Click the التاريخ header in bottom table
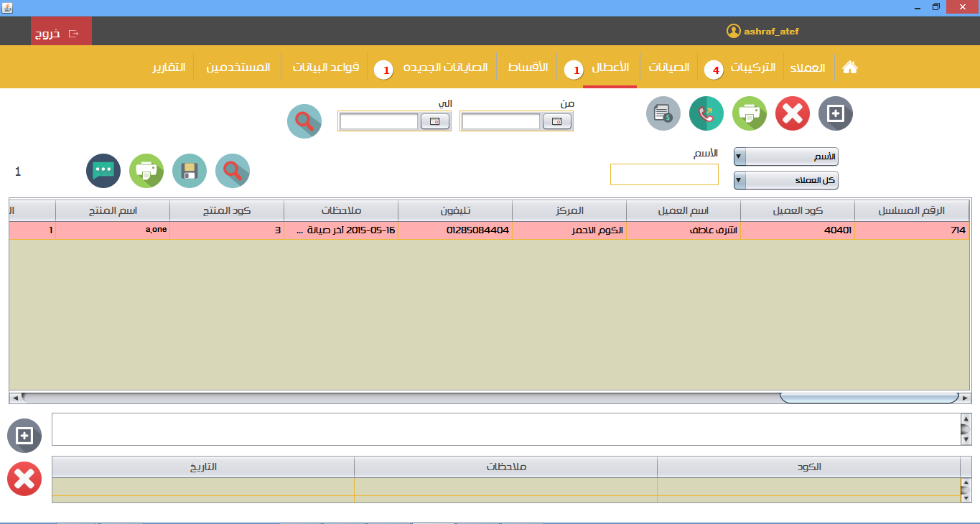 (203, 467)
